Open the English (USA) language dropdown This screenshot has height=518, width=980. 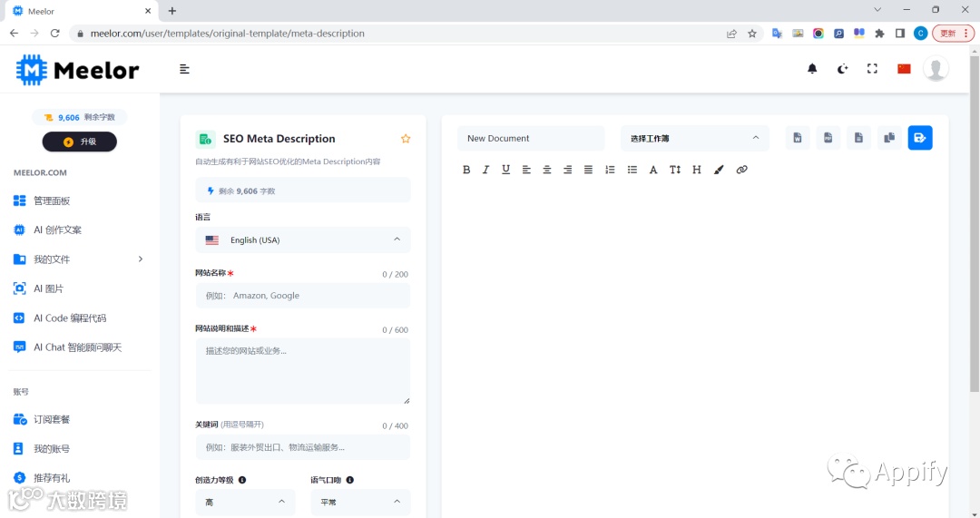[x=303, y=239]
